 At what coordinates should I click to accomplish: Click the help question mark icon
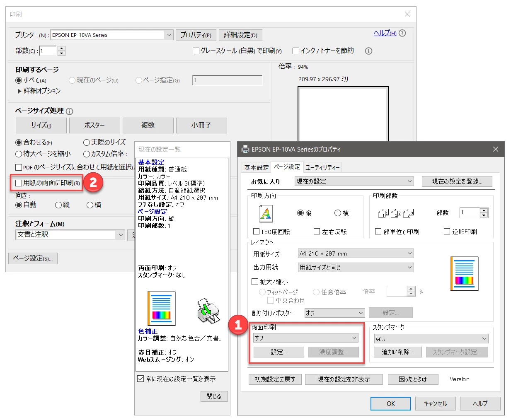(402, 33)
